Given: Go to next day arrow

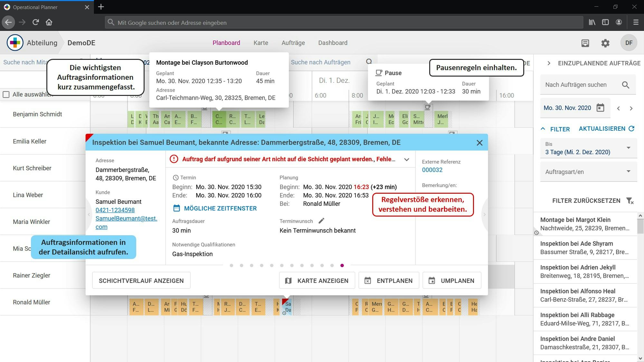Looking at the screenshot, I should pos(631,108).
